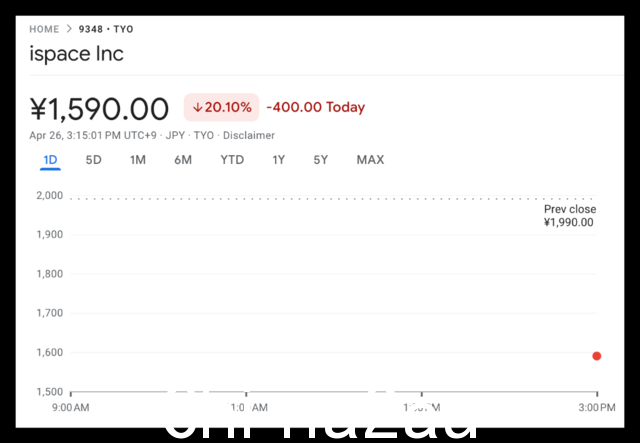
Task: Select the red data point on chart
Action: click(597, 356)
